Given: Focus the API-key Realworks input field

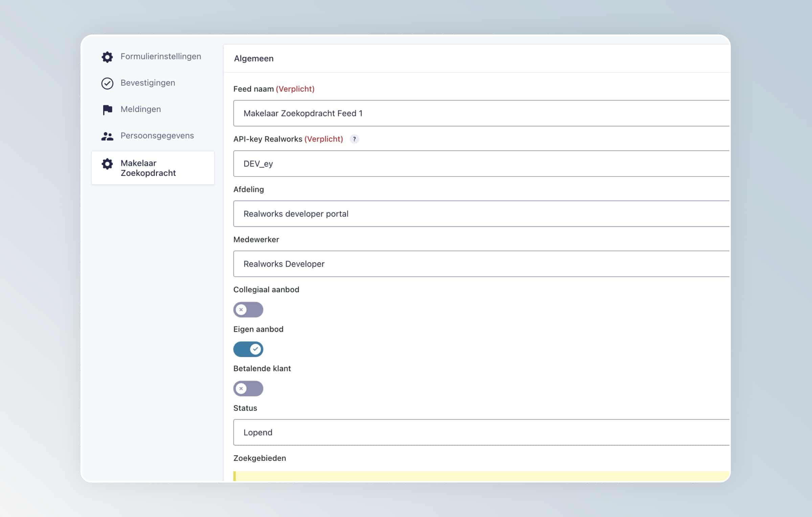Looking at the screenshot, I should pos(480,164).
